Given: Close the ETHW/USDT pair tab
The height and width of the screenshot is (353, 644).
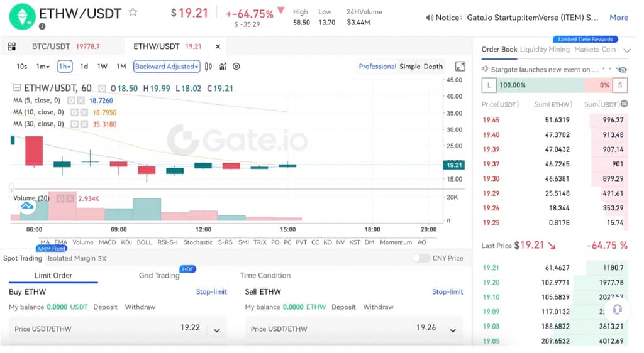Looking at the screenshot, I should [x=218, y=46].
